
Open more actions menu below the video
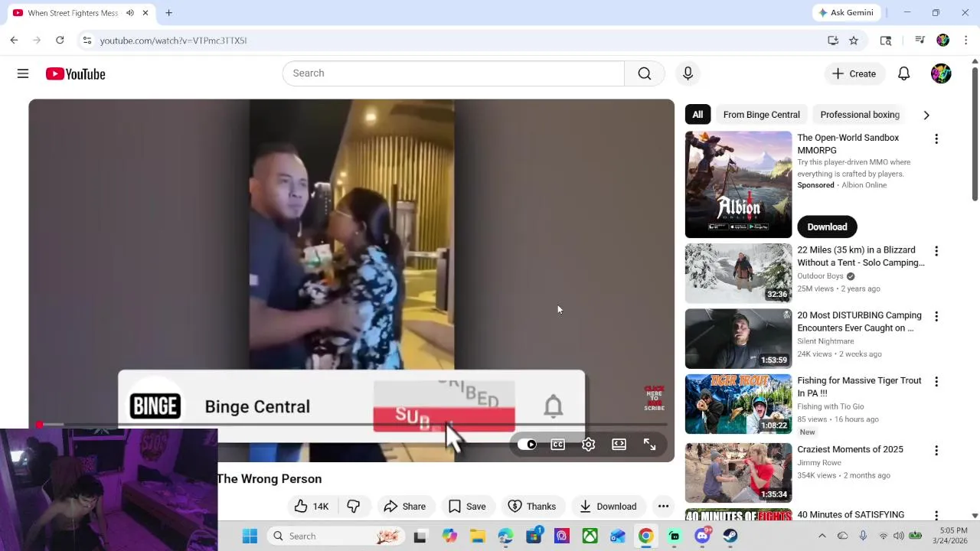pos(663,506)
